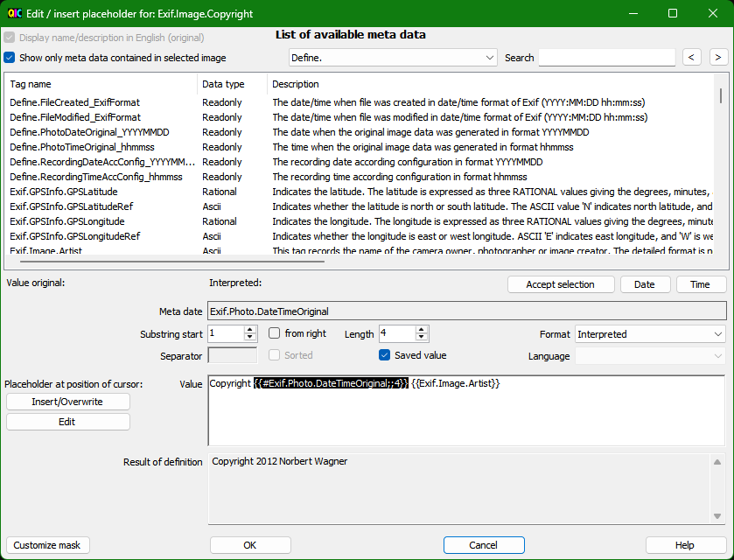Image resolution: width=734 pixels, height=560 pixels.
Task: Uncheck the 'Saved value' checkbox
Action: pos(384,355)
